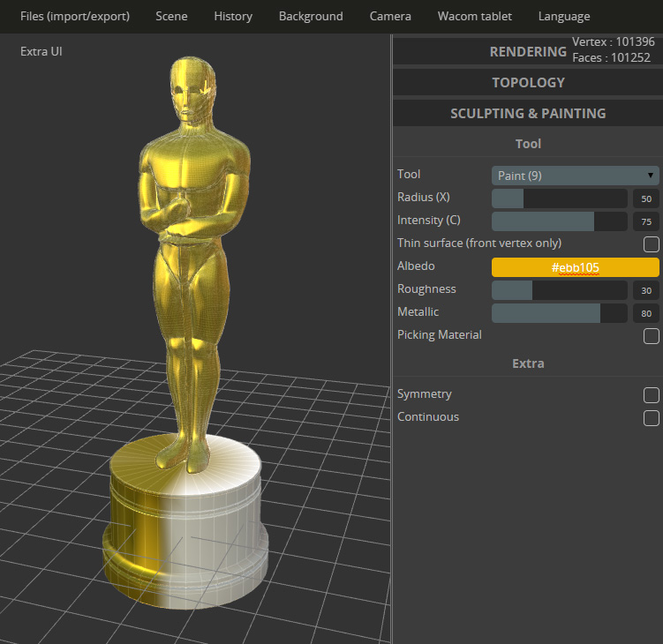Adjust the Metallic slider
The image size is (663, 644).
560,313
